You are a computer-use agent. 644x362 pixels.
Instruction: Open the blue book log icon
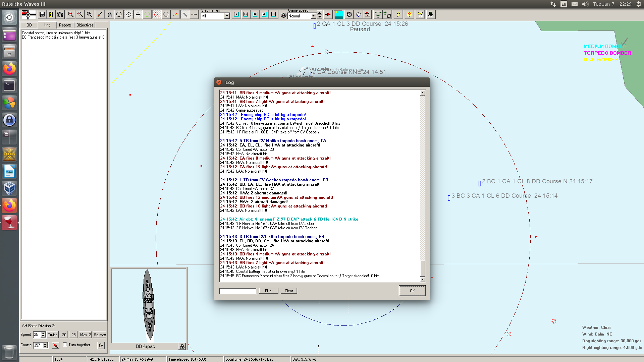tap(359, 14)
